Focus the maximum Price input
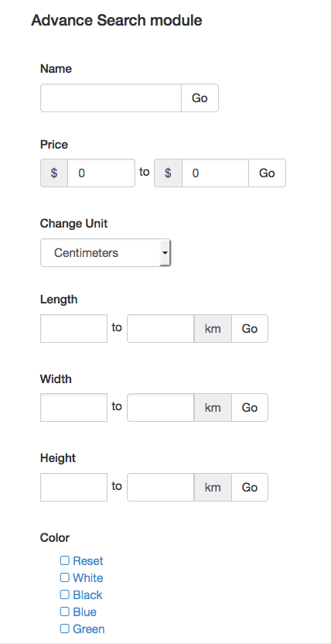331x644 pixels. [215, 173]
